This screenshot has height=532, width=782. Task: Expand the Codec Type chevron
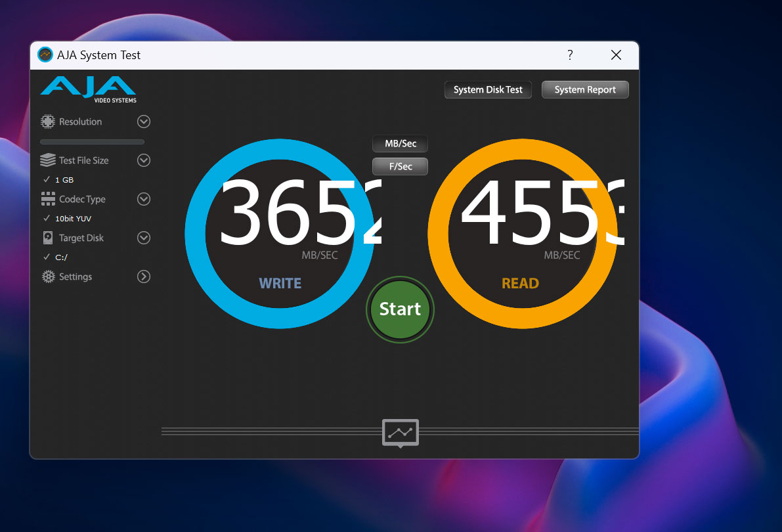(x=144, y=199)
